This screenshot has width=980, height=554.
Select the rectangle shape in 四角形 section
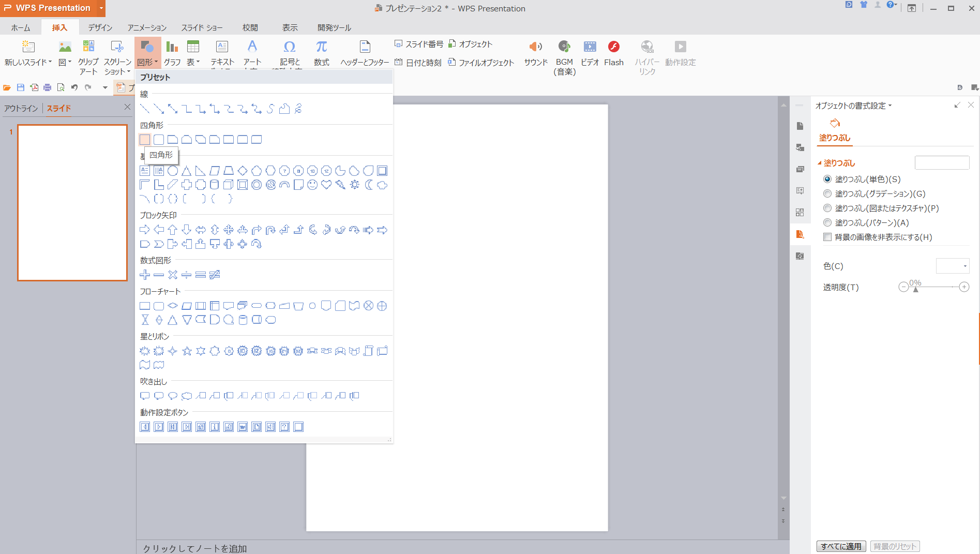(145, 140)
